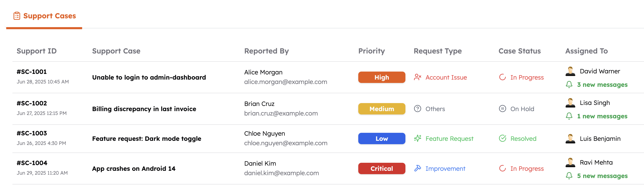
Task: Click bell icon beside 3 new messages
Action: [569, 84]
